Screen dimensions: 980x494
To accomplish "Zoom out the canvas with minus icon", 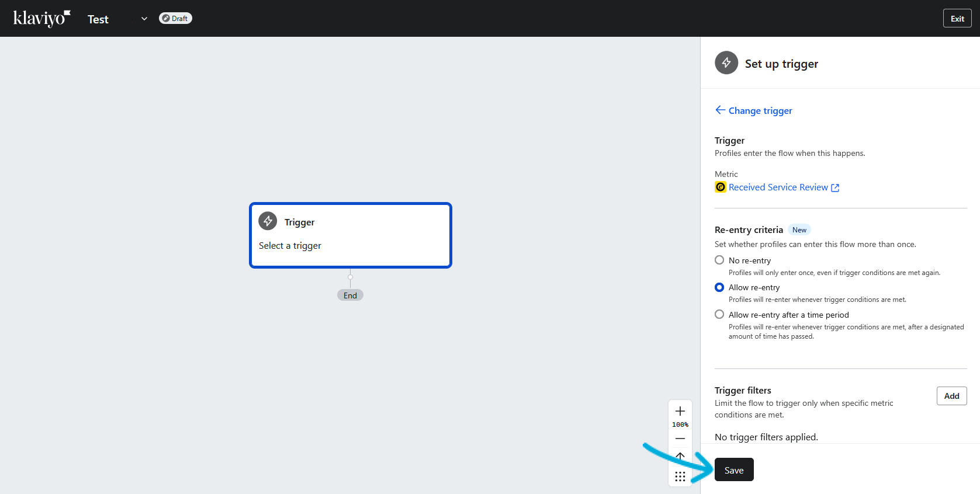I will pos(680,439).
